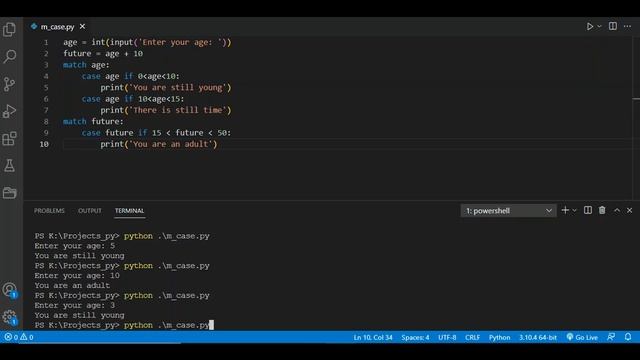
Task: Open the Run and Debug view
Action: point(9,111)
